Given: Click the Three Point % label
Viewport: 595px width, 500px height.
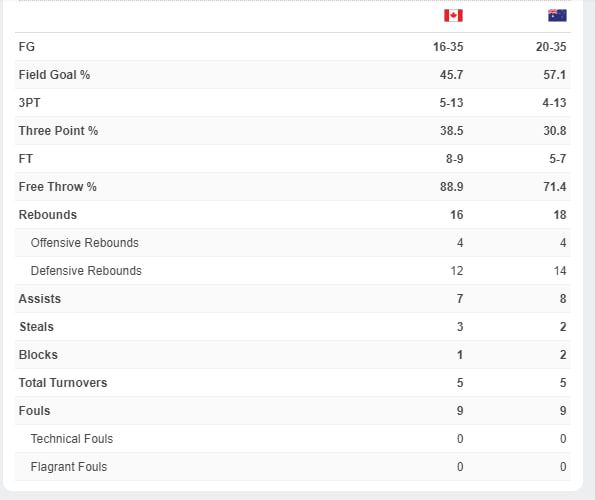Looking at the screenshot, I should pos(58,131).
